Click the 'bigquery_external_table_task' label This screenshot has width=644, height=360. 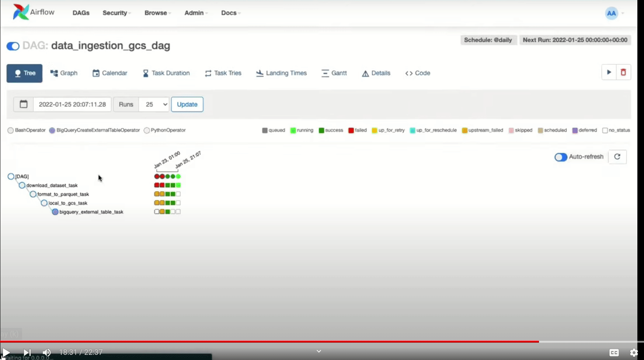(x=91, y=212)
